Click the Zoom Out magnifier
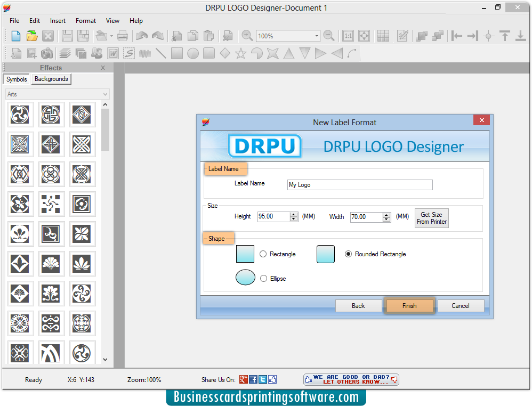532x406 pixels. (x=329, y=36)
